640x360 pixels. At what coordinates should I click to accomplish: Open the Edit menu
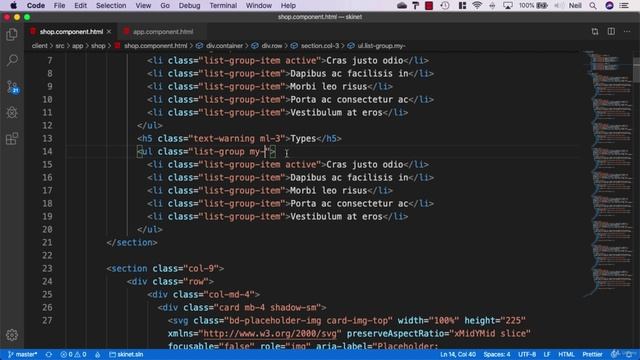[80, 6]
